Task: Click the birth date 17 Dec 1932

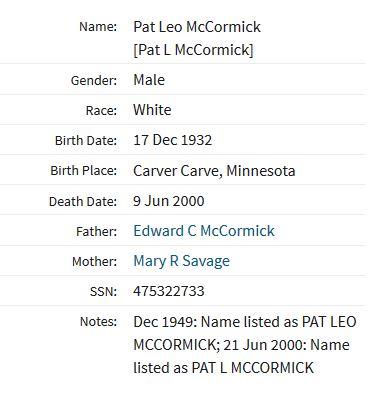Action: [172, 140]
